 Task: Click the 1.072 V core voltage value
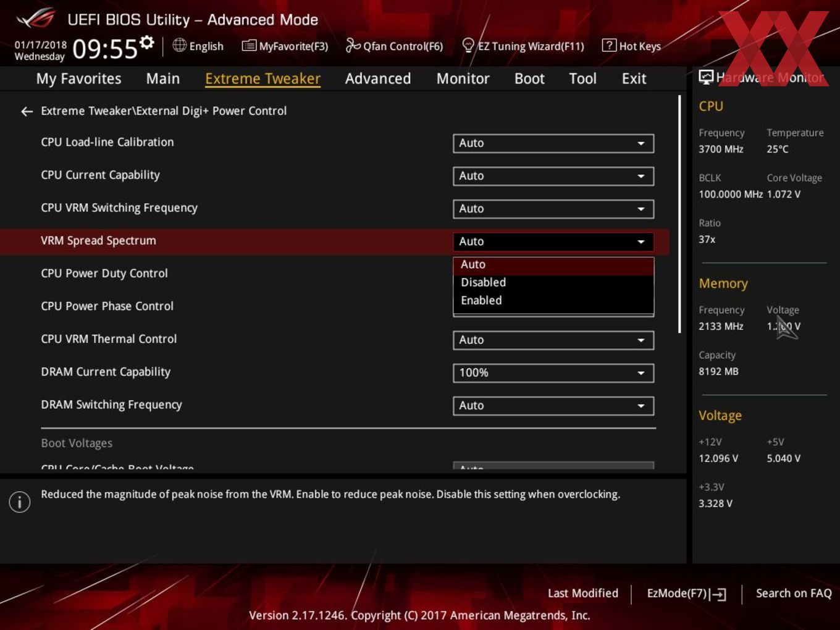tap(784, 194)
